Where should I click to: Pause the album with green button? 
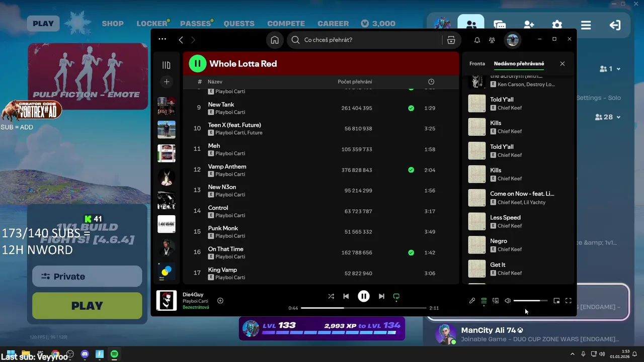198,63
